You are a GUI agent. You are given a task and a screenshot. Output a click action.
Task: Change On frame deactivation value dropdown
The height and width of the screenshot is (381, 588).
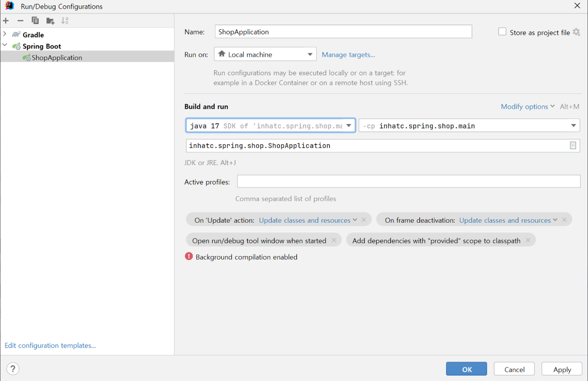coord(508,220)
